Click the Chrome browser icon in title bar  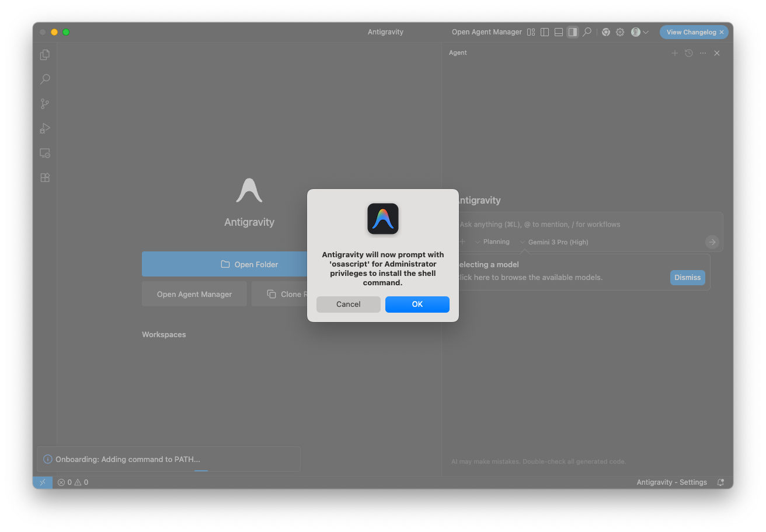(x=606, y=32)
